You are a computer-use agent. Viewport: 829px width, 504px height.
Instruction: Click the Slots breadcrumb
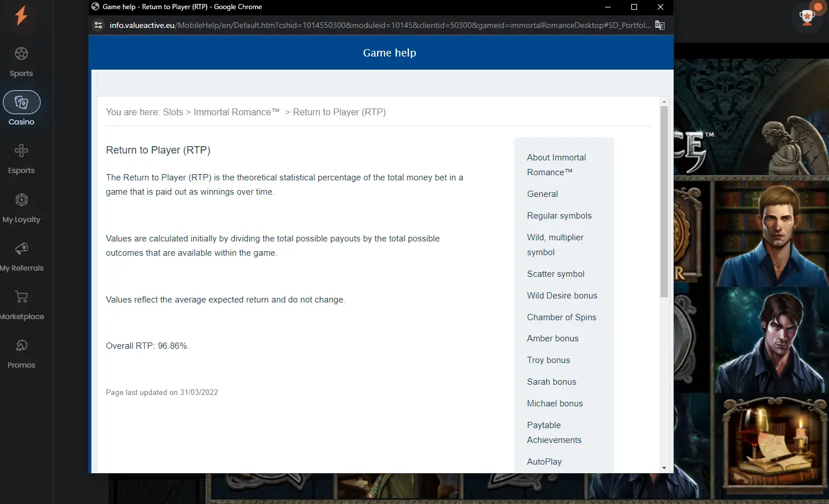pos(173,112)
